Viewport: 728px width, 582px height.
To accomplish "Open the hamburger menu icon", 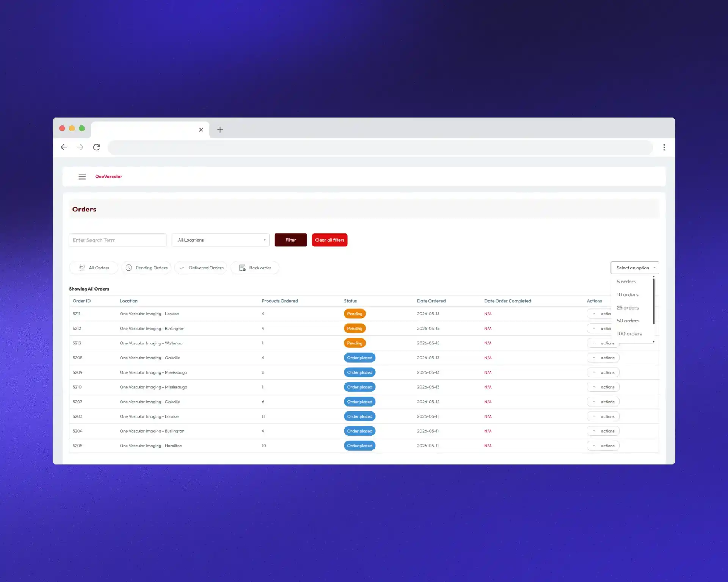I will (x=82, y=177).
